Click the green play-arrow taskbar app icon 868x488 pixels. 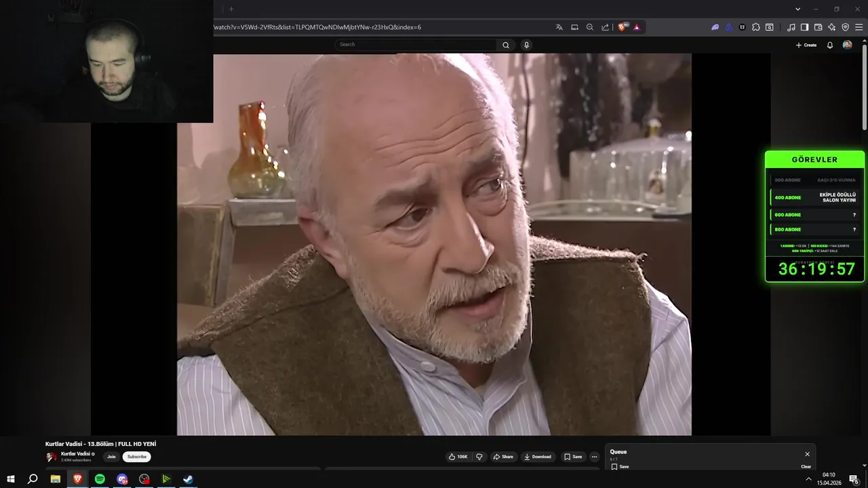coord(166,479)
